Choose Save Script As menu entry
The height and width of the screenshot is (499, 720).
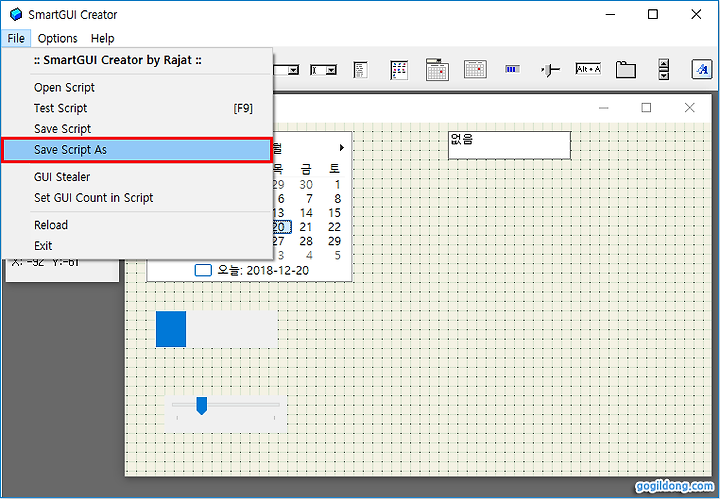point(138,150)
